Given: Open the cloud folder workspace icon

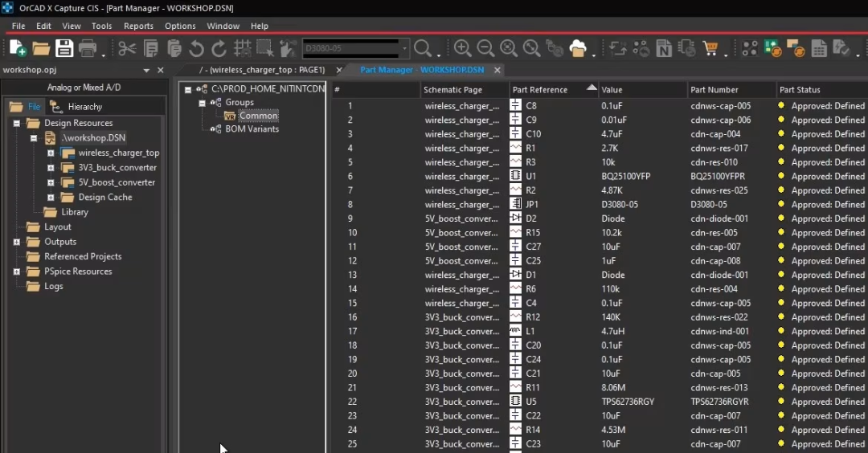Looking at the screenshot, I should 577,49.
